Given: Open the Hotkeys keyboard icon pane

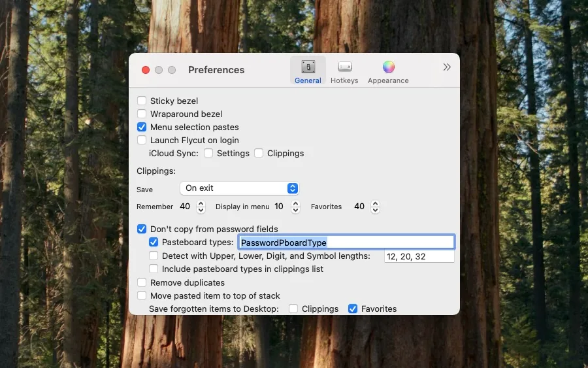Looking at the screenshot, I should point(344,71).
